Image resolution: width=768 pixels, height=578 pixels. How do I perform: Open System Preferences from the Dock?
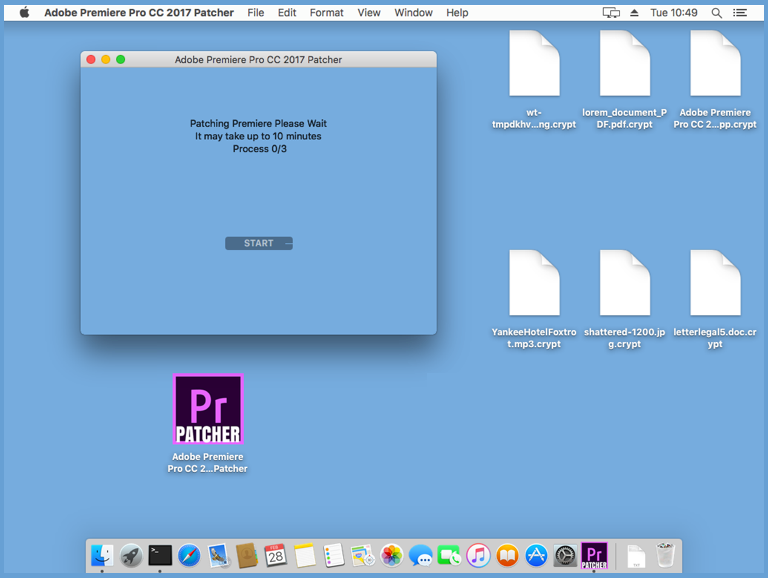(x=565, y=555)
